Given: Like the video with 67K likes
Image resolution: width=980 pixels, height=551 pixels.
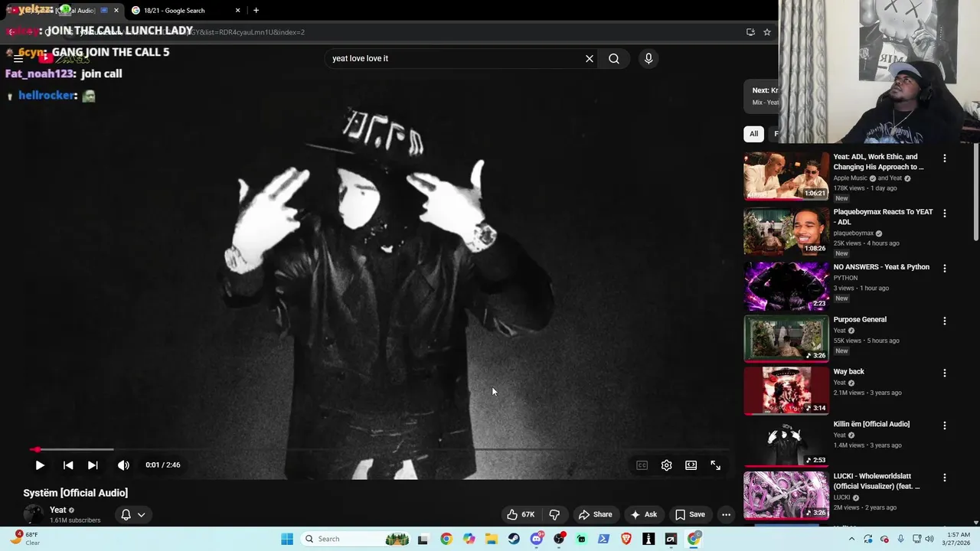Looking at the screenshot, I should point(520,514).
